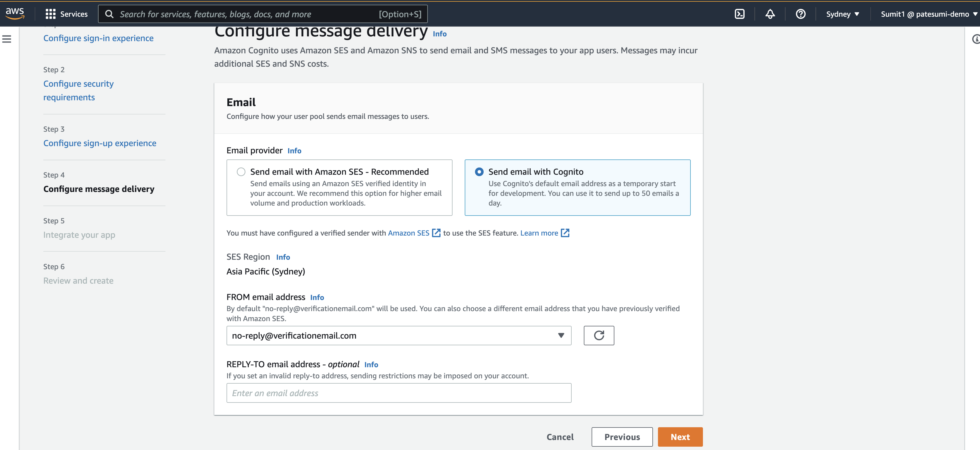
Task: Refresh the FROM email address list
Action: [599, 335]
